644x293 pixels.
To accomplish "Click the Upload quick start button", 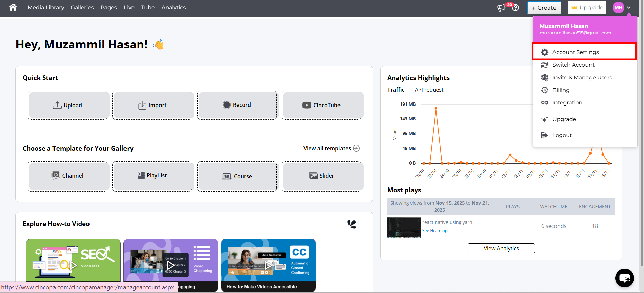I will tap(68, 105).
